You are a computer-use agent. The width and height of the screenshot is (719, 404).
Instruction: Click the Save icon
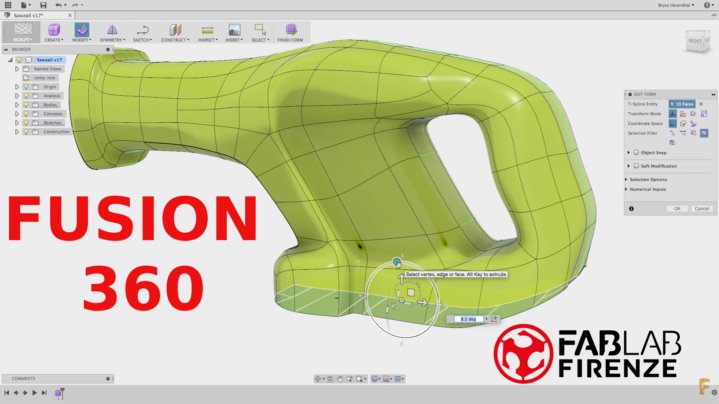43,5
